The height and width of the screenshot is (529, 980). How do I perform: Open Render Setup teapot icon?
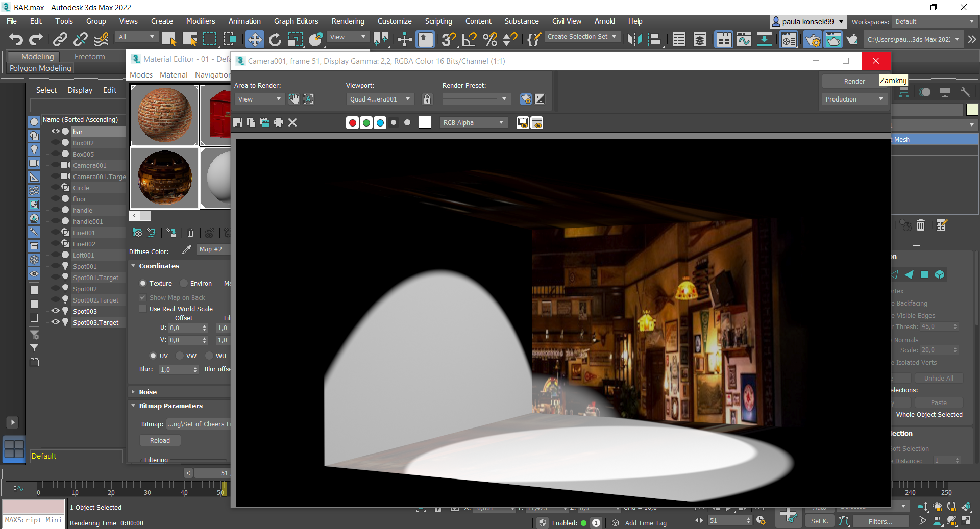click(x=813, y=39)
